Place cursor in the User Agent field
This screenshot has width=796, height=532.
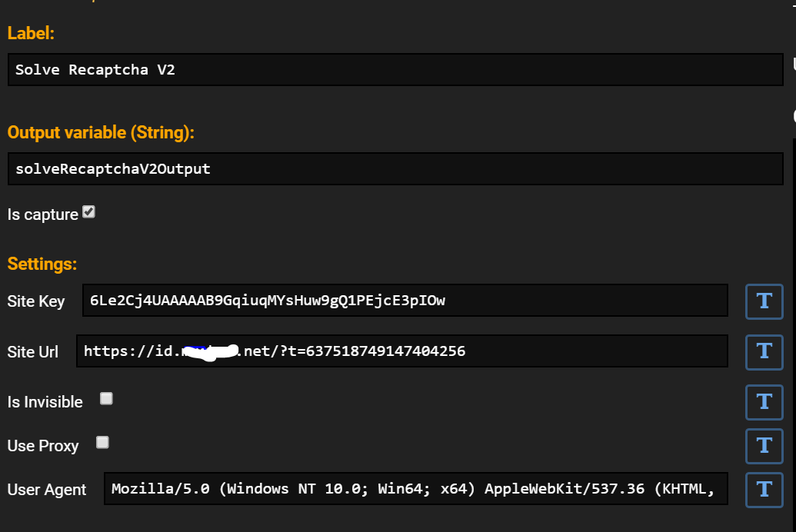(x=416, y=488)
